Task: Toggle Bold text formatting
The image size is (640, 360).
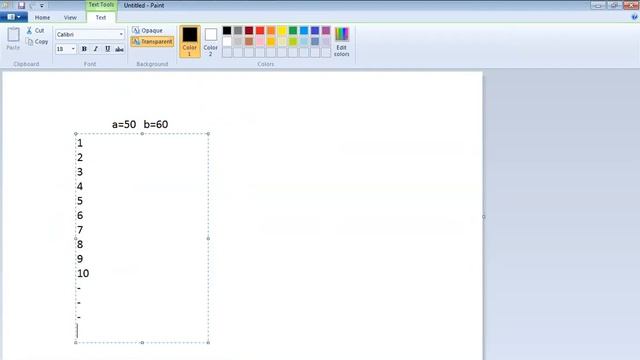Action: coord(84,49)
